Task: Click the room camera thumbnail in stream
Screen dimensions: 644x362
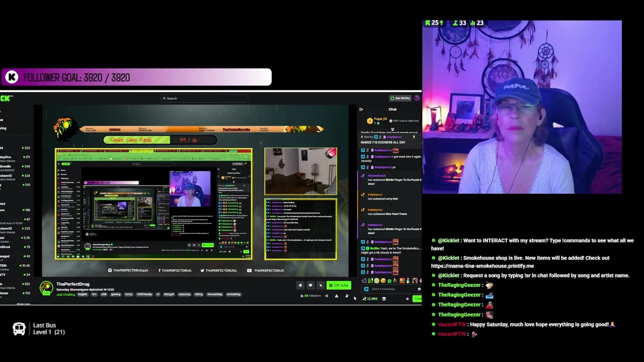Action: 301,171
